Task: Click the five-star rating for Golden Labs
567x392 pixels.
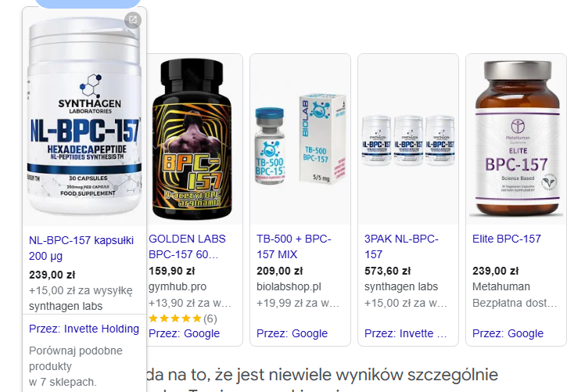Action: pos(175,318)
